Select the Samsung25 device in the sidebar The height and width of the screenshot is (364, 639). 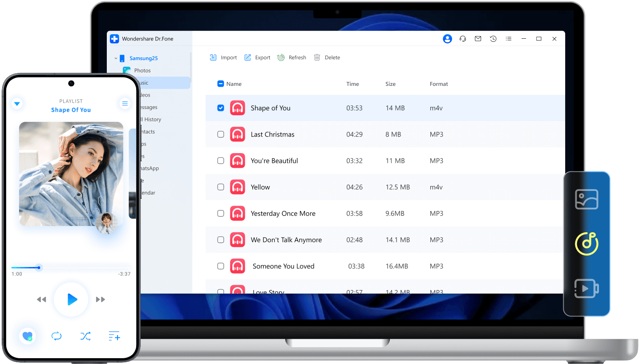point(144,58)
